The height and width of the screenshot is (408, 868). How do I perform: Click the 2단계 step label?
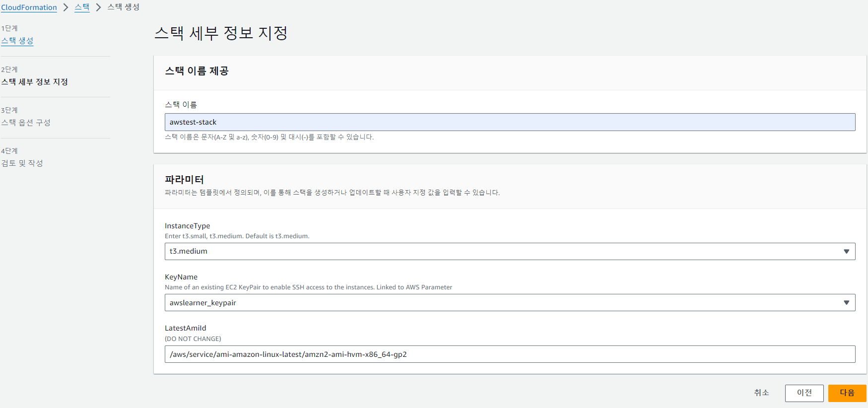[x=9, y=69]
